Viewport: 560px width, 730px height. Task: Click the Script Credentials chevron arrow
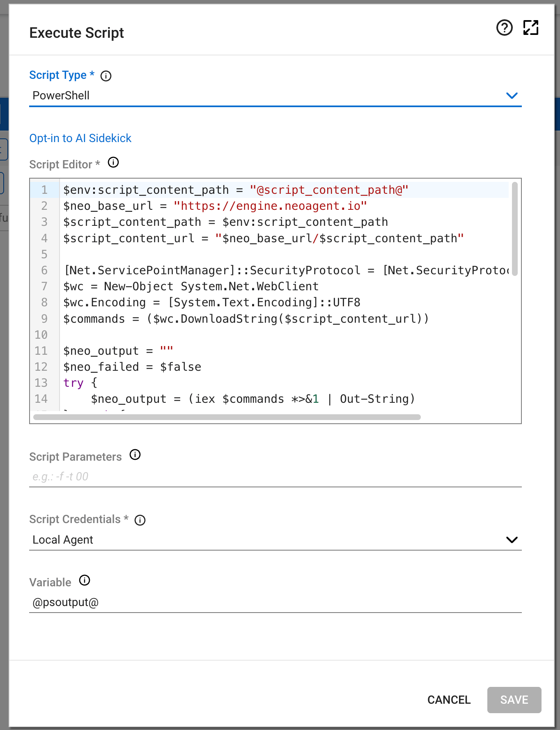point(512,539)
